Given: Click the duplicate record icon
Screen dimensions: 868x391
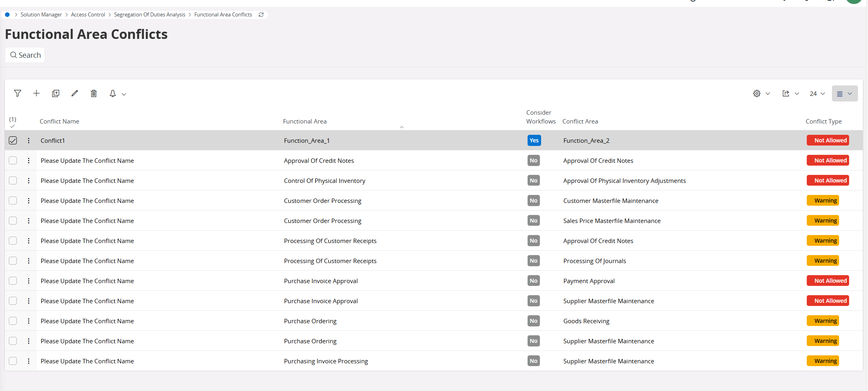Looking at the screenshot, I should 56,93.
